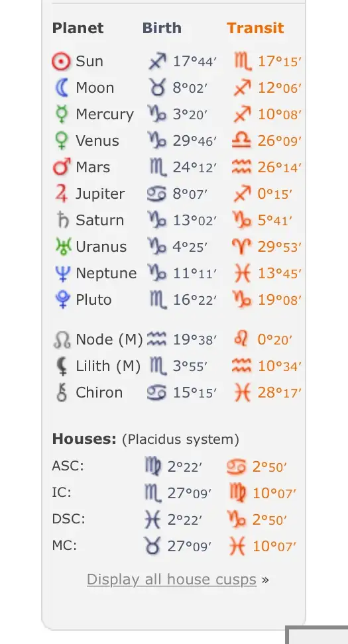Select the Mercury glyph icon
This screenshot has width=348, height=644.
click(x=62, y=114)
